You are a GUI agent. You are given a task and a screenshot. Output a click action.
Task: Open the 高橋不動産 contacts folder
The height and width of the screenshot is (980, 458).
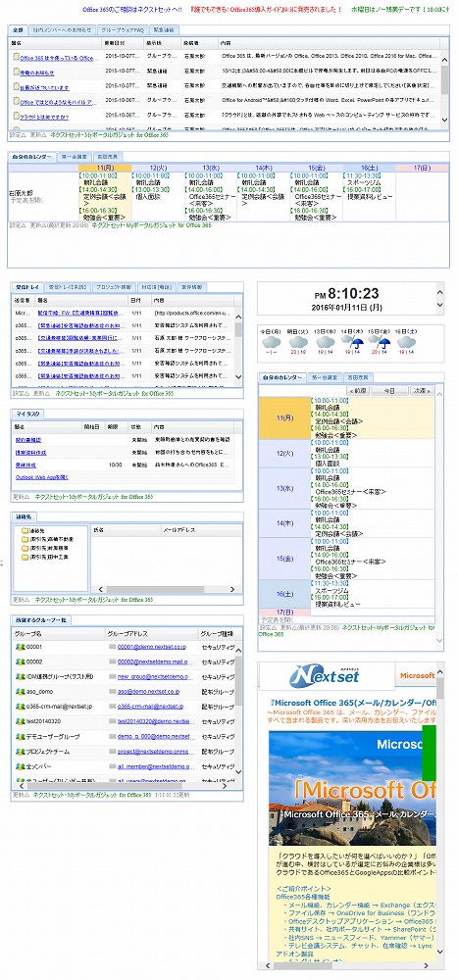pos(25,539)
